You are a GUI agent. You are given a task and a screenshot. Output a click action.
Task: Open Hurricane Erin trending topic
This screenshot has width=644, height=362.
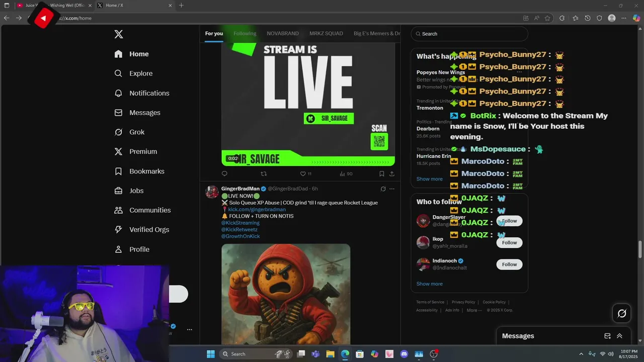pos(434,156)
